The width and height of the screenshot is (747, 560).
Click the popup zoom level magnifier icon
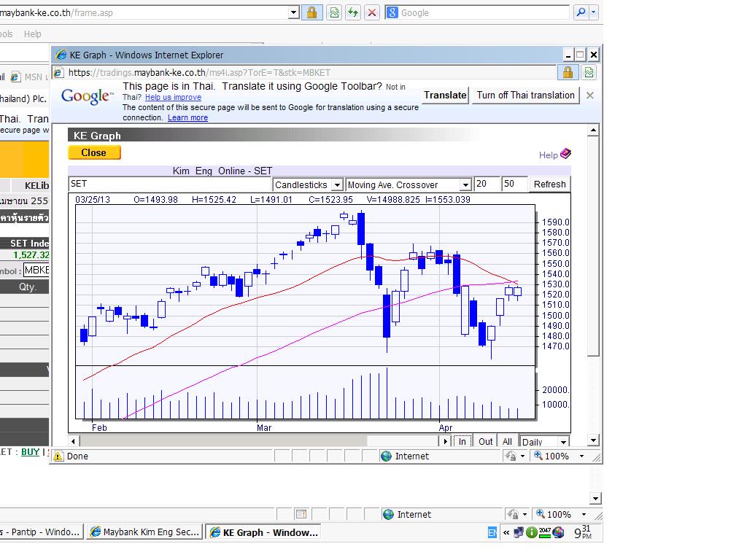click(538, 456)
